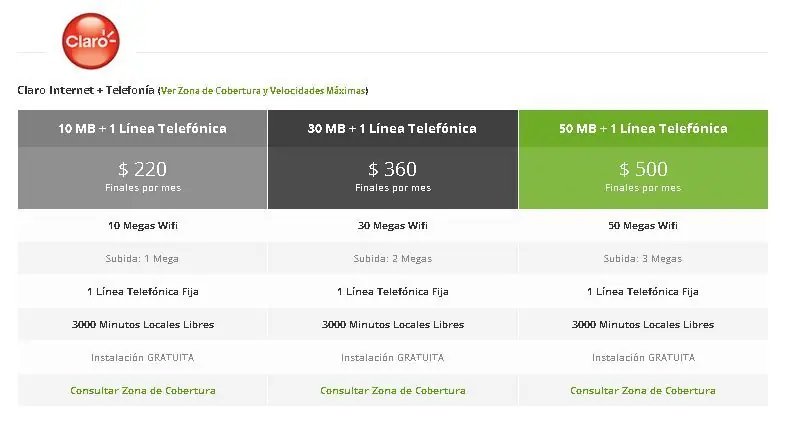Click the 50 Megas Wifi cell
The image size is (789, 431).
click(643, 225)
